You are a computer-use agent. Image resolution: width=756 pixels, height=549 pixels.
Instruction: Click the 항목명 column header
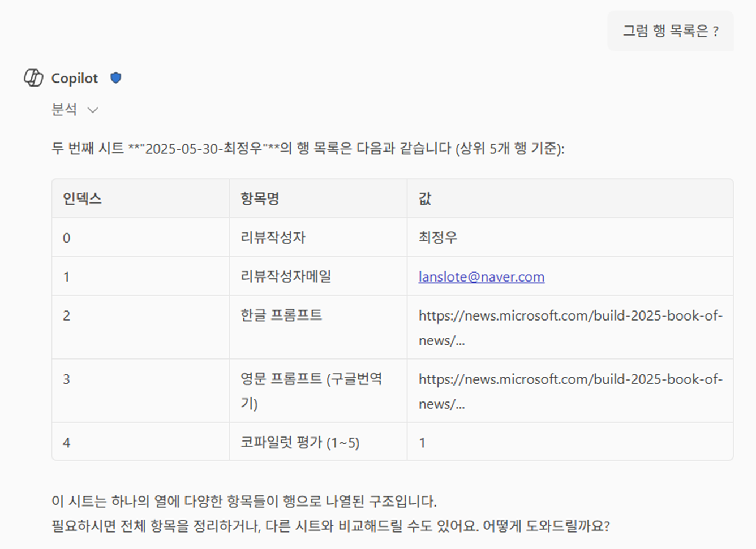tap(318, 198)
